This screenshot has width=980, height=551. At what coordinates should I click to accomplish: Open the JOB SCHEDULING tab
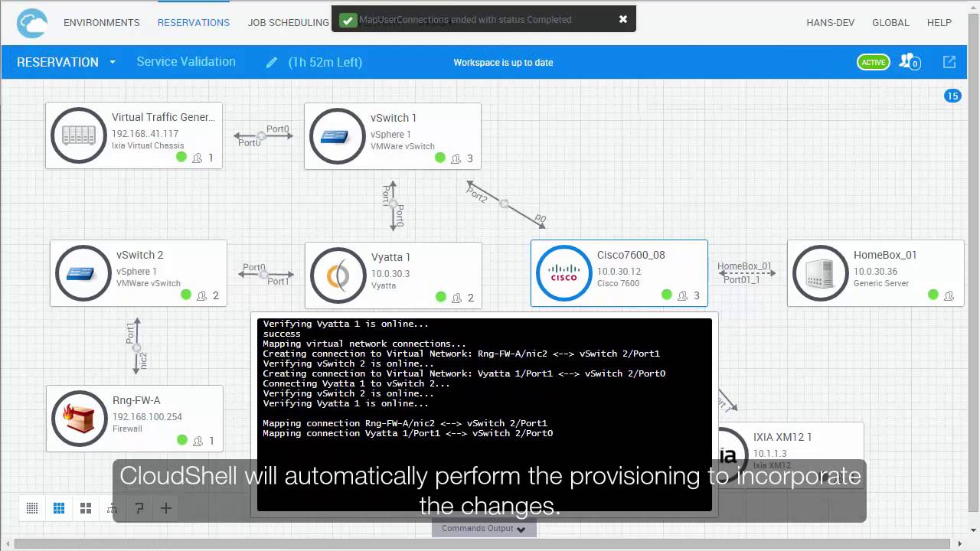(289, 23)
